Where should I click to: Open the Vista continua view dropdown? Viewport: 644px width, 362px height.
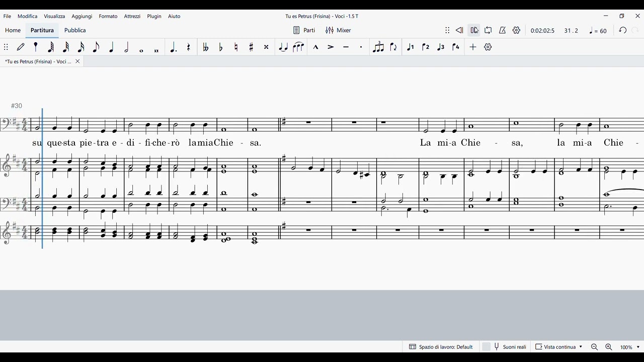tap(559, 347)
